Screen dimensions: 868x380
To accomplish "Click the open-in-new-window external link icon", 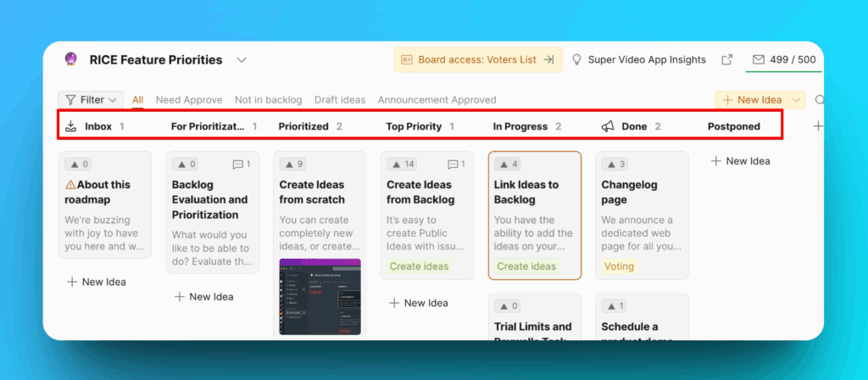I will 726,60.
